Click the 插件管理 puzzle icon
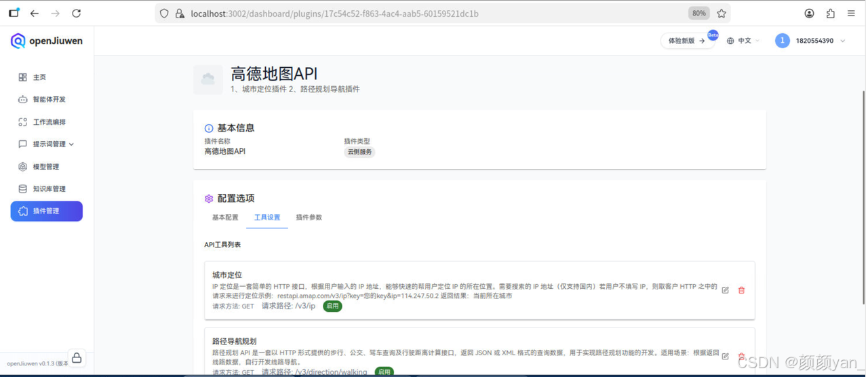 coord(23,212)
